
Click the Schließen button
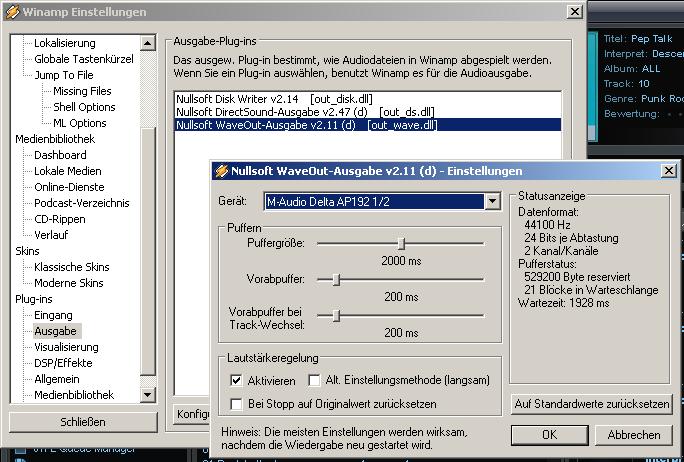[83, 422]
